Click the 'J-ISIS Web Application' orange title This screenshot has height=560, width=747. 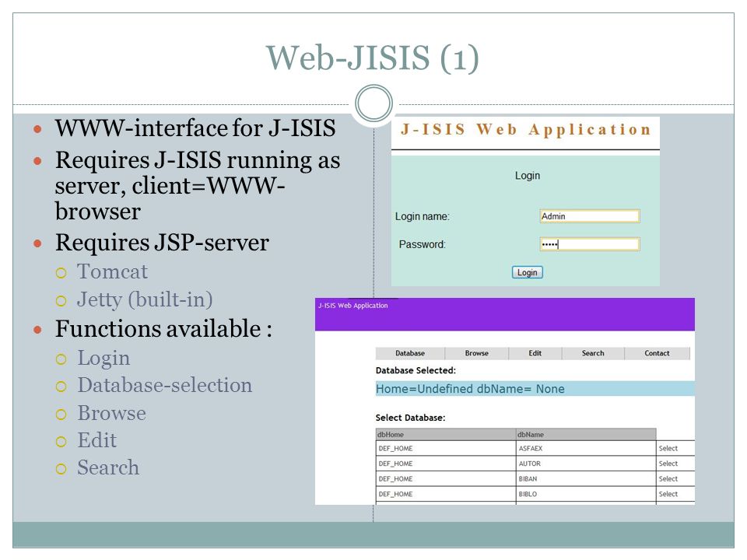click(526, 130)
